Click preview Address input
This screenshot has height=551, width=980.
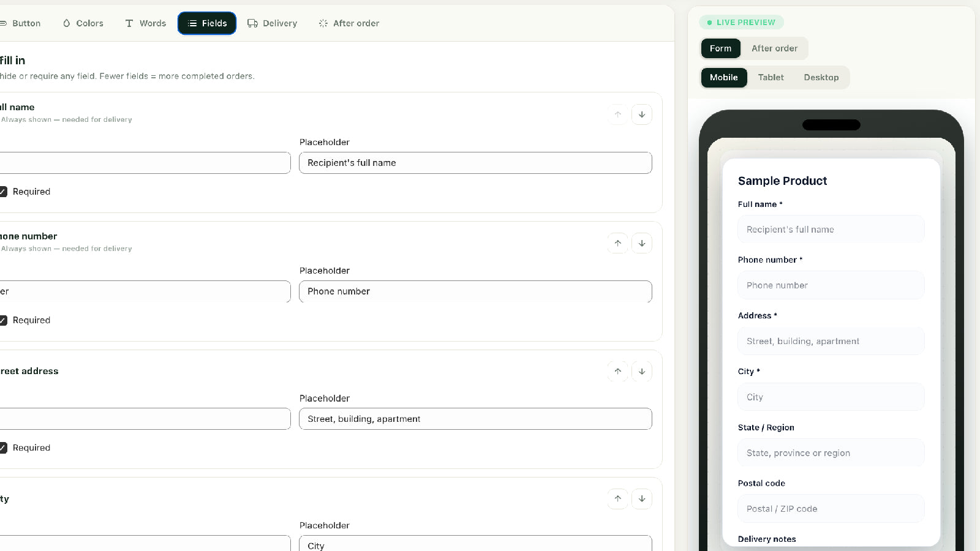pyautogui.click(x=831, y=341)
